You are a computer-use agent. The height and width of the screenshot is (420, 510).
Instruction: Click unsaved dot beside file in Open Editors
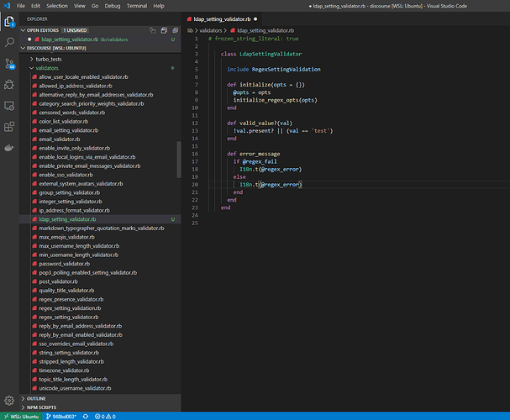[x=29, y=39]
